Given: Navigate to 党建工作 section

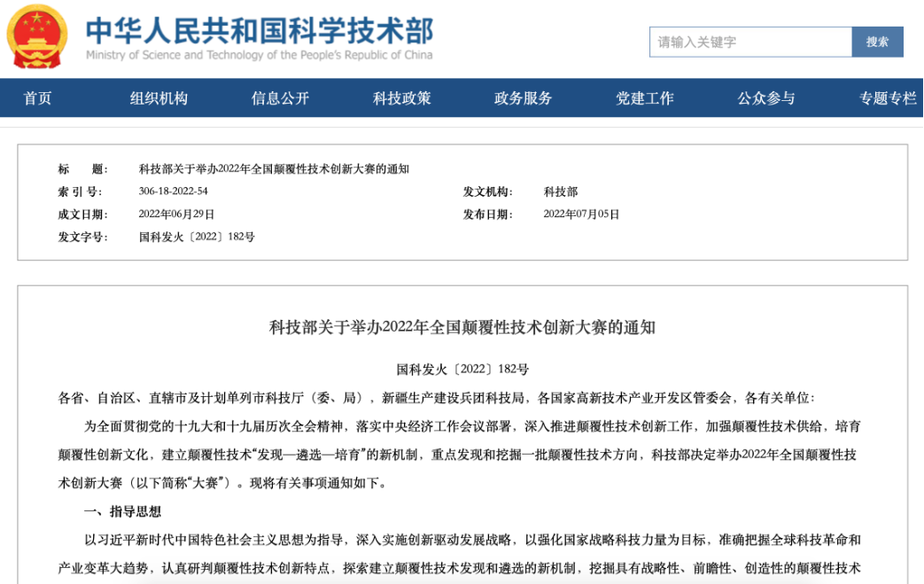Looking at the screenshot, I should (644, 98).
